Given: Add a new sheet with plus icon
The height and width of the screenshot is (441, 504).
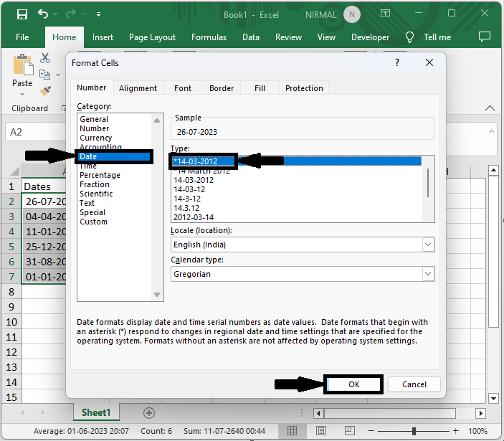Looking at the screenshot, I should tap(149, 412).
